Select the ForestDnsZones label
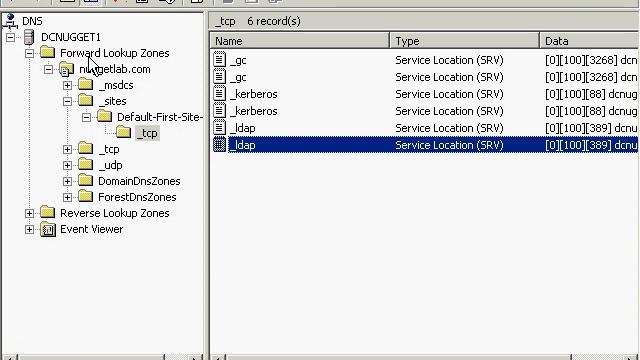 click(x=137, y=197)
